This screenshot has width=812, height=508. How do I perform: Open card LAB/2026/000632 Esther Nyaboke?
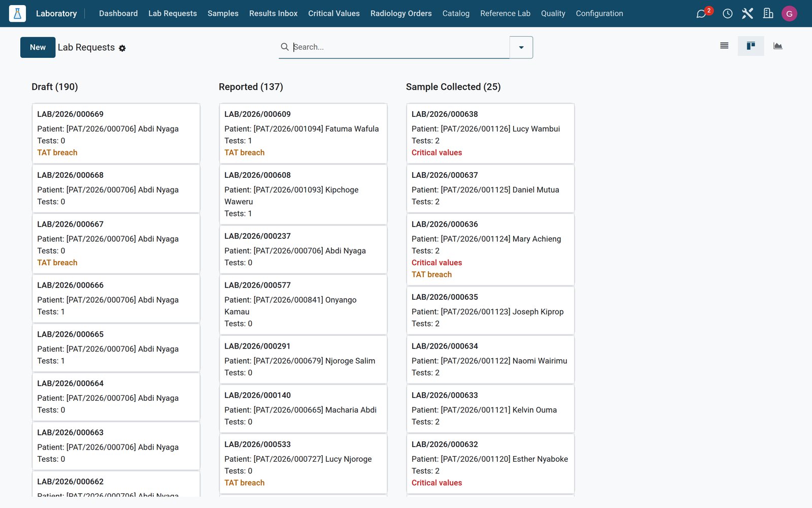click(x=490, y=464)
